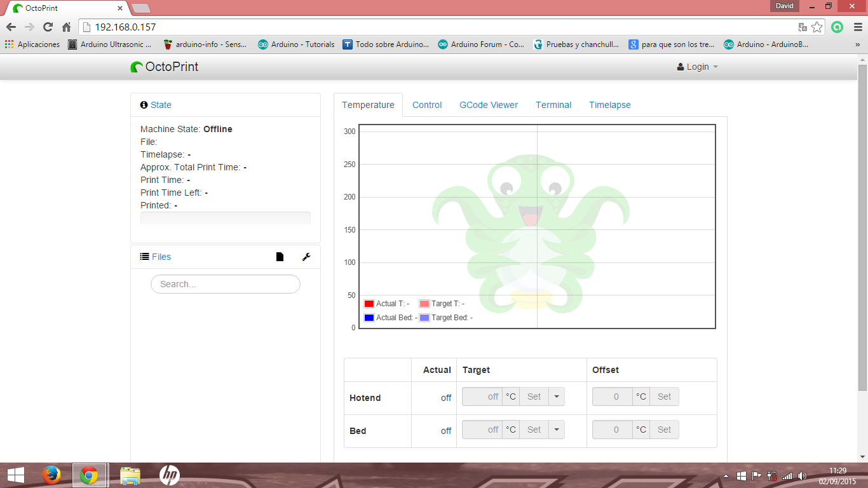Click the translate icon in address bar
The width and height of the screenshot is (868, 488).
(803, 27)
